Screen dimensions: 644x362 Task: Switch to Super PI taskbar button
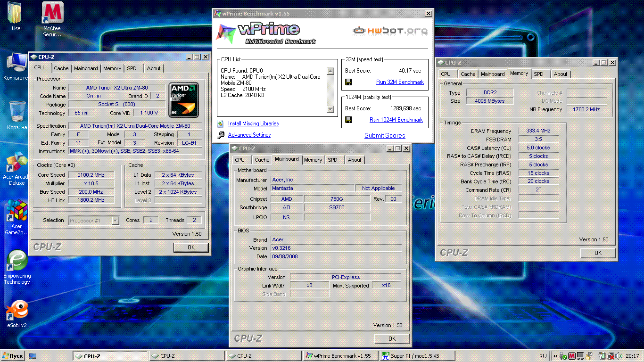(416, 356)
